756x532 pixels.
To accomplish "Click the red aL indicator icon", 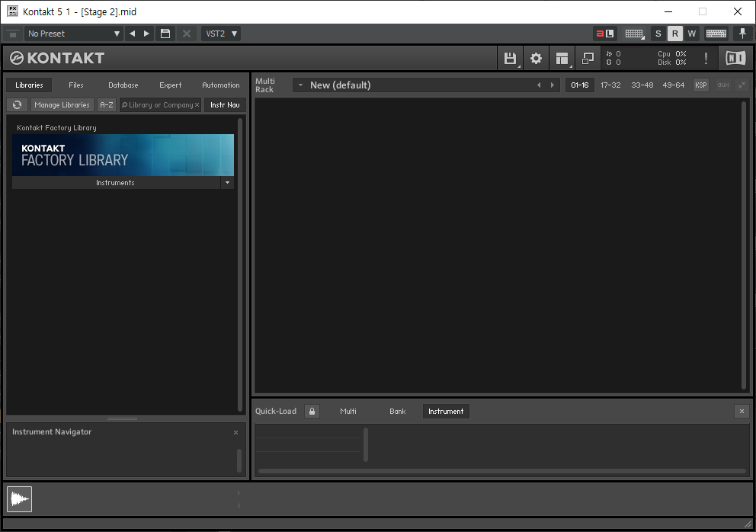I will 604,34.
